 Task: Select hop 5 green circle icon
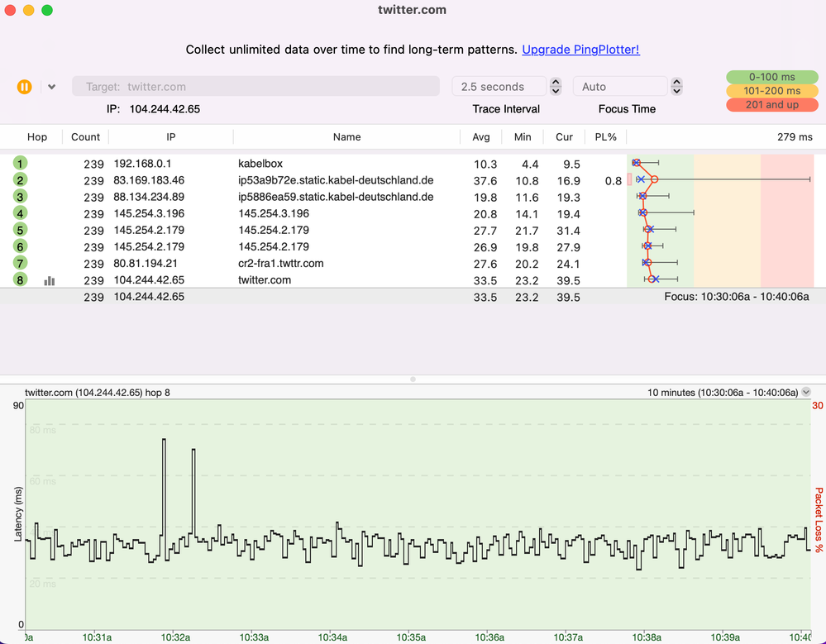click(20, 230)
